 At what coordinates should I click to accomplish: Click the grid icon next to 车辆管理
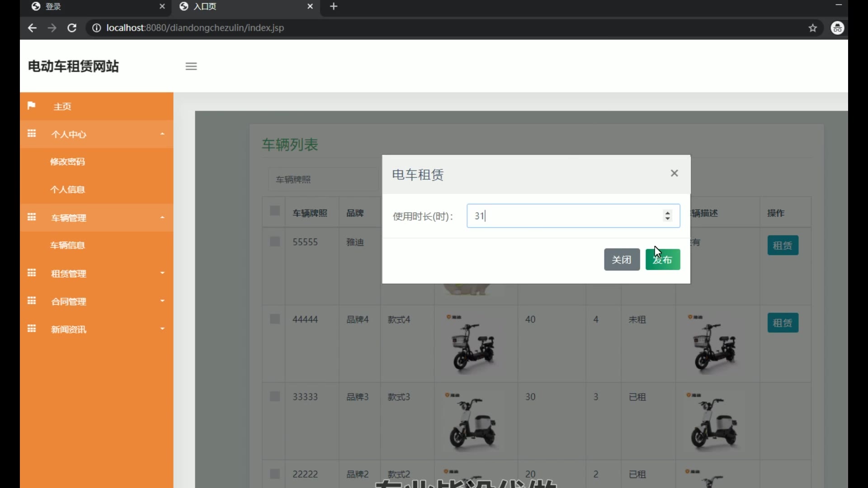point(32,217)
